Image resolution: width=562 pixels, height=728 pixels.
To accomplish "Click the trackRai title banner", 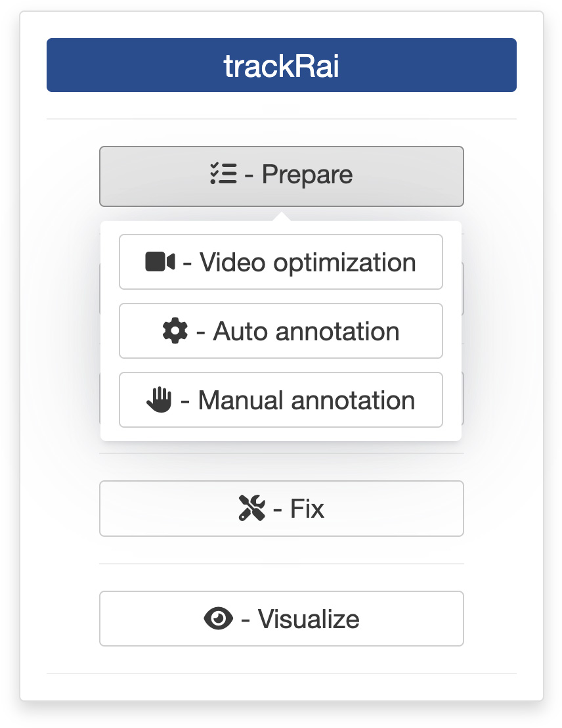I will click(281, 65).
